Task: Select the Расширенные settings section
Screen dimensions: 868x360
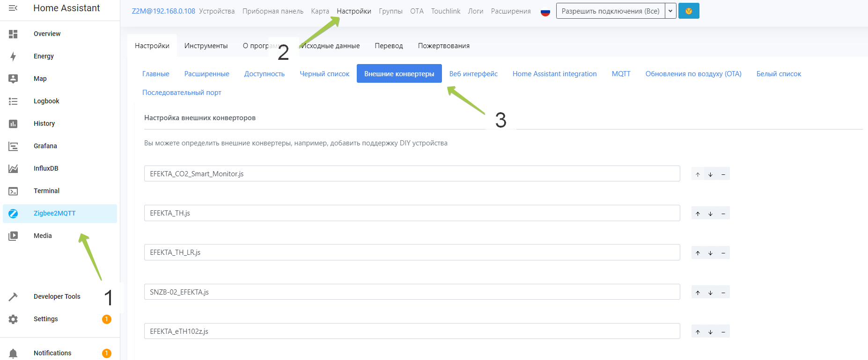Action: coord(207,74)
